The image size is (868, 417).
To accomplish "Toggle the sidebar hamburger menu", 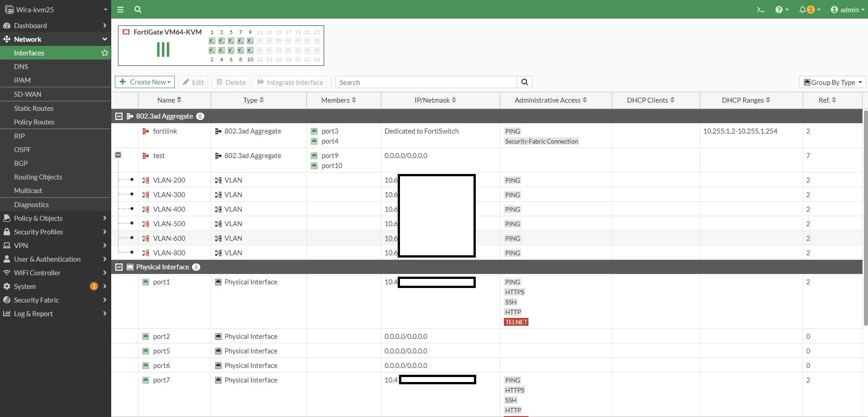I will click(x=120, y=10).
